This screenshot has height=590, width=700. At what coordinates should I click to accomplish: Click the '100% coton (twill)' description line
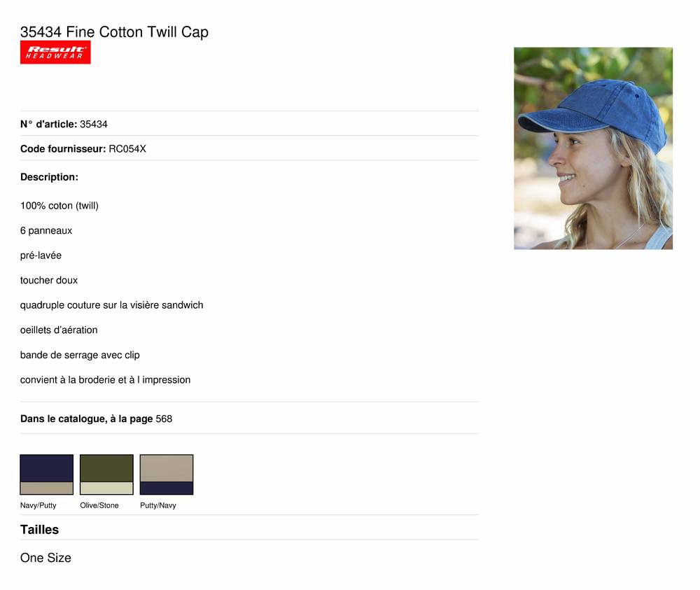(x=59, y=205)
